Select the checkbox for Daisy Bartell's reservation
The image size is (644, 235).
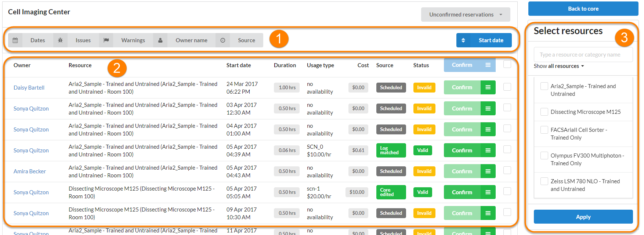tap(507, 87)
